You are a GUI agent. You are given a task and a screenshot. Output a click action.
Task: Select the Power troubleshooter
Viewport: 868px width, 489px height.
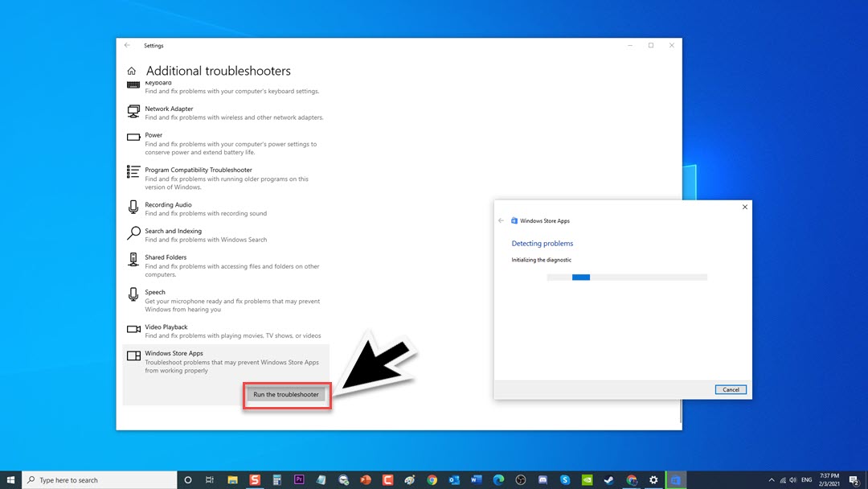[x=226, y=143]
